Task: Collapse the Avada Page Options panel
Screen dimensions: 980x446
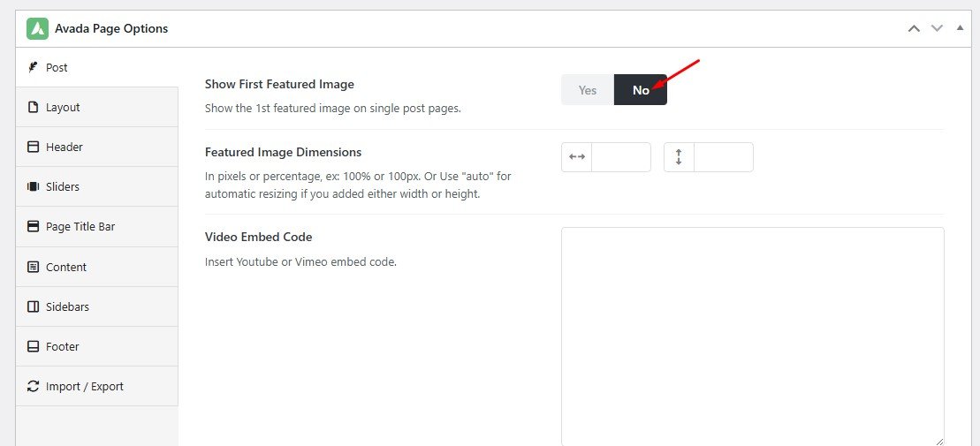Action: (960, 28)
